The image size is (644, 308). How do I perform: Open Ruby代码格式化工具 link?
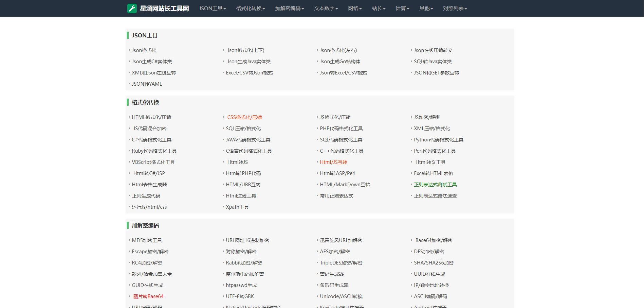[x=154, y=151]
